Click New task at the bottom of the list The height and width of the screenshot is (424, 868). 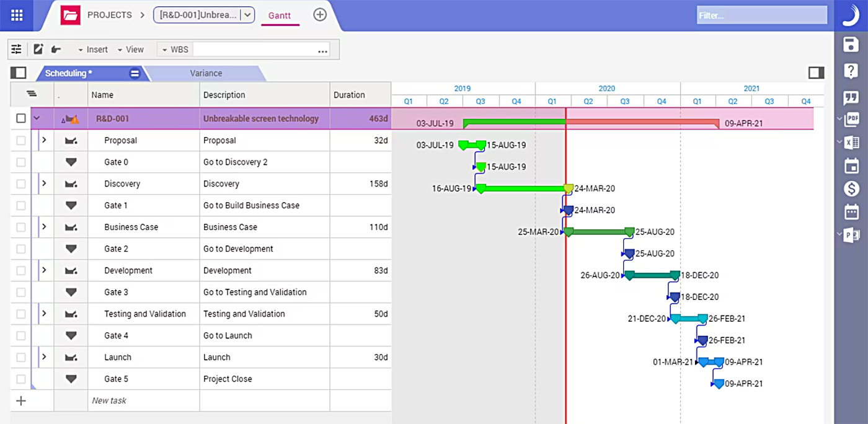click(x=108, y=400)
